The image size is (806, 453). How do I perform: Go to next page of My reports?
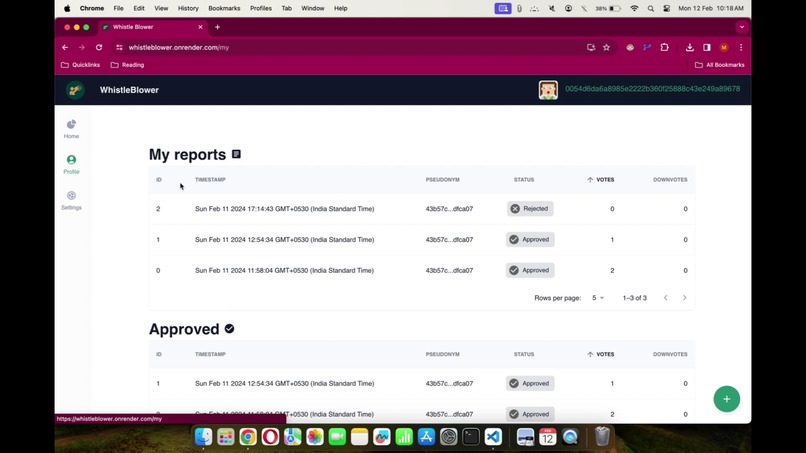[684, 298]
